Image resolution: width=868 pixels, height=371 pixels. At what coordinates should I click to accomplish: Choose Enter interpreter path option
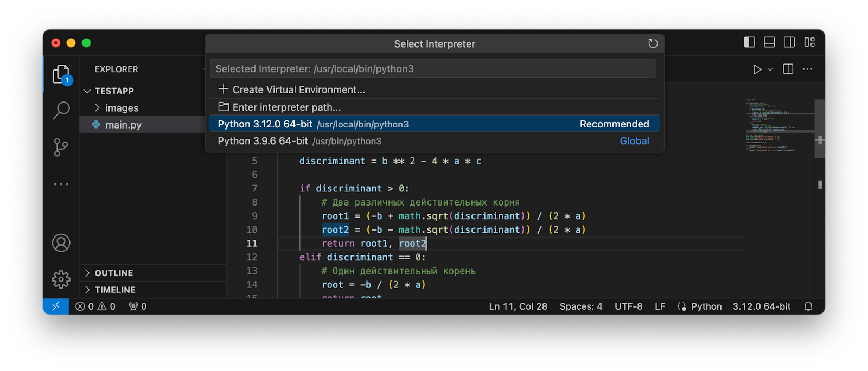point(435,107)
